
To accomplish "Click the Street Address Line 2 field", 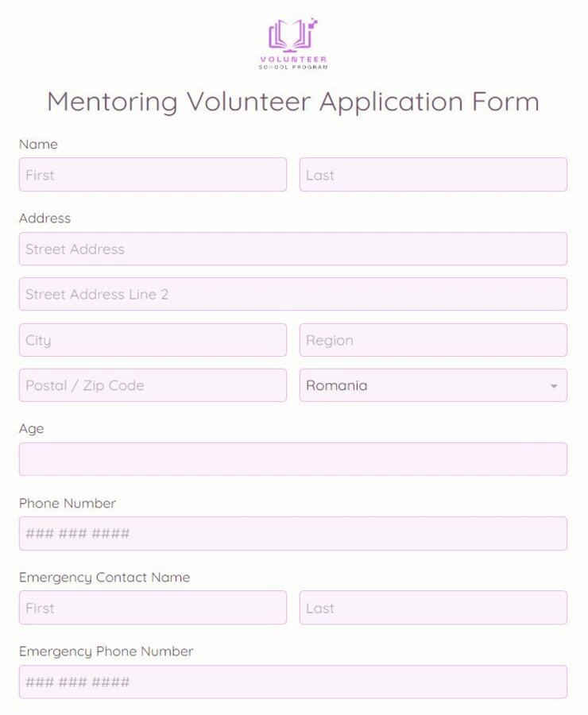I will pos(292,295).
